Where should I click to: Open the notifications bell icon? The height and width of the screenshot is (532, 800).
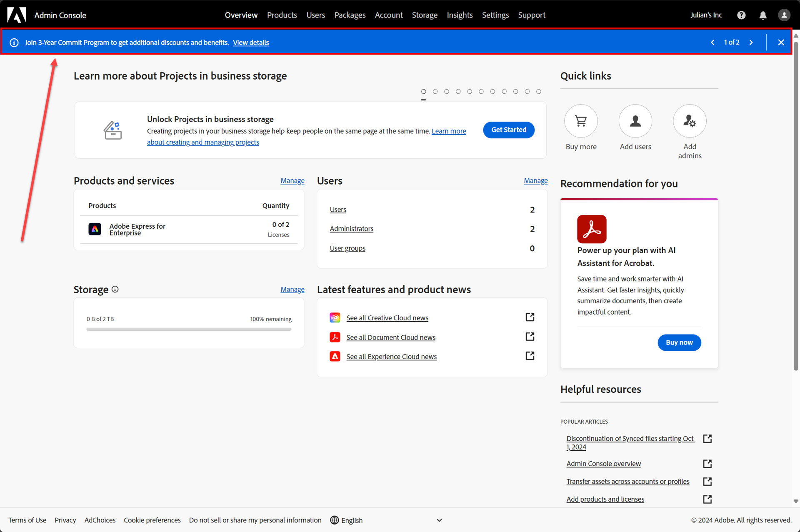tap(762, 15)
